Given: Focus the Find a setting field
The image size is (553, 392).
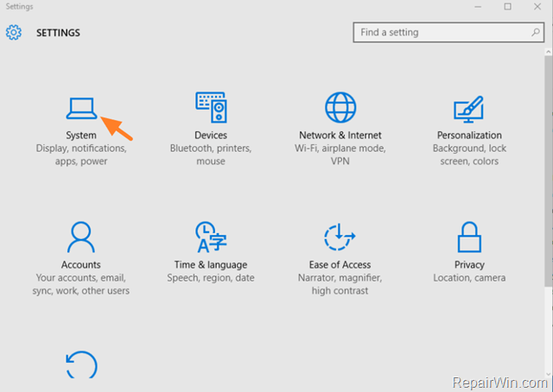Looking at the screenshot, I should [448, 33].
